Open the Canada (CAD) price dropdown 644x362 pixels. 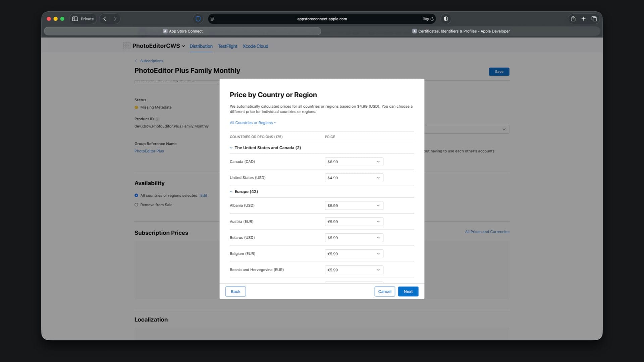[x=354, y=162]
